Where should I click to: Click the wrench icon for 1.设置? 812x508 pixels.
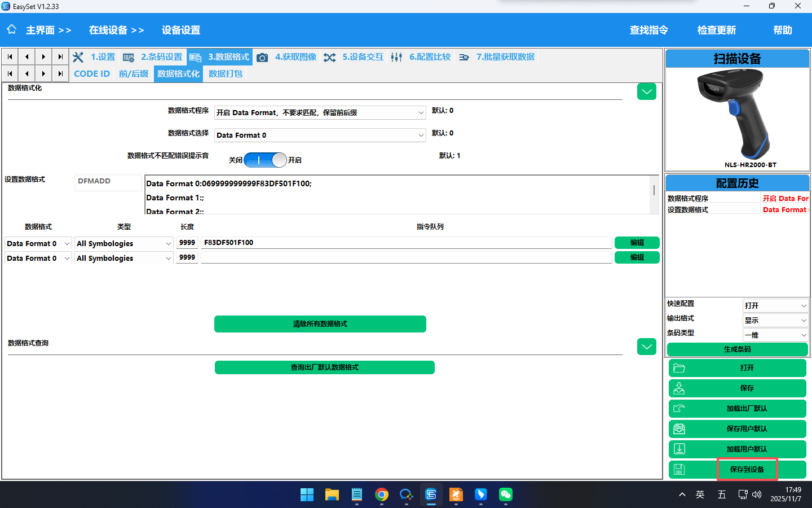pos(78,57)
